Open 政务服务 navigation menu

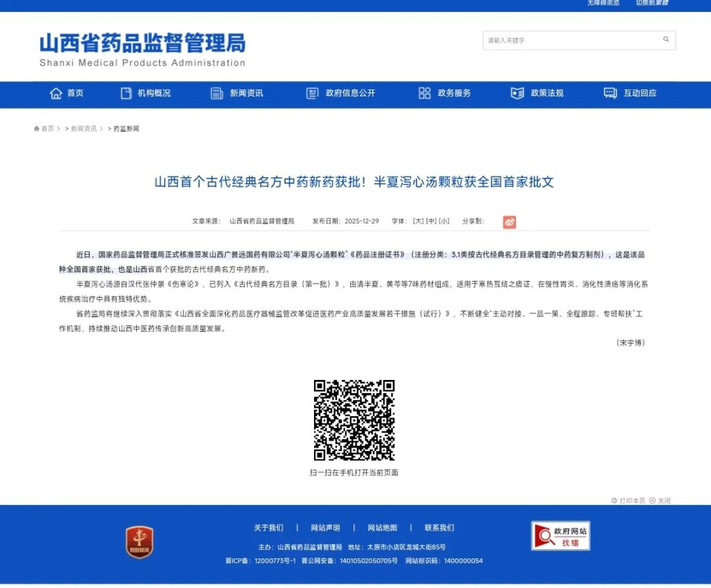point(445,94)
